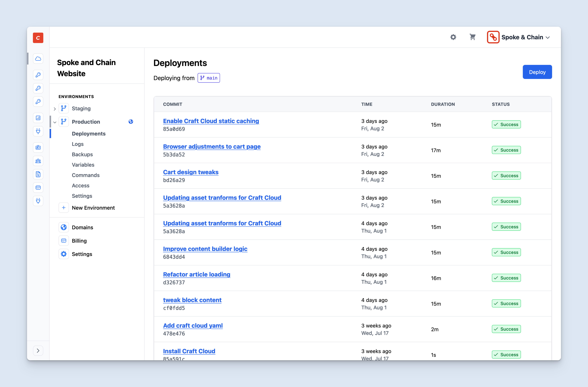Open 'tweak block content' commit
Screen dimensions: 588x387
coord(192,300)
